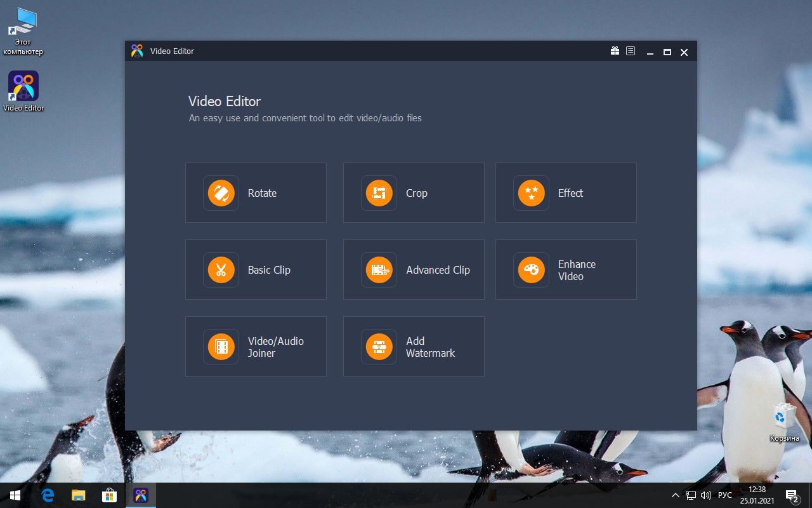Viewport: 812px width, 508px height.
Task: Open the Crop tool
Action: [x=414, y=192]
